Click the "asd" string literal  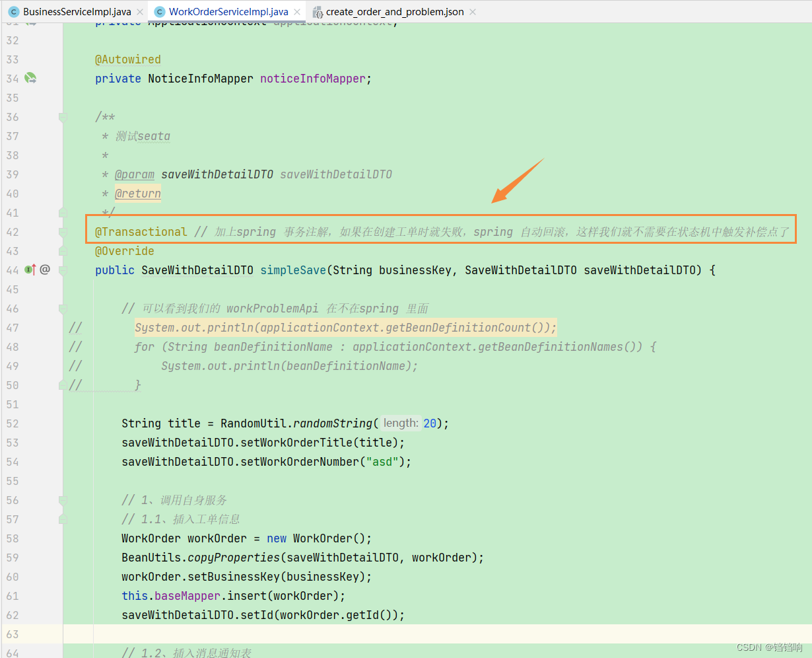(382, 462)
